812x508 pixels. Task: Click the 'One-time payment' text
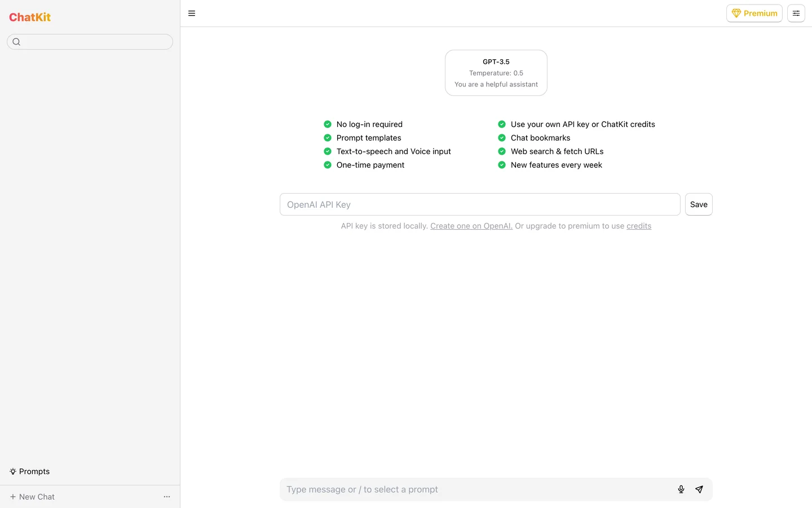point(370,165)
